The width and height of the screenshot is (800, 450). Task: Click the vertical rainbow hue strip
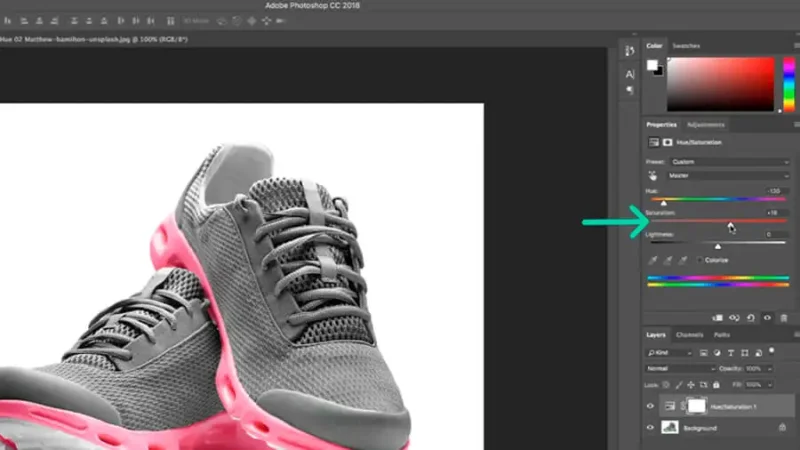point(789,84)
